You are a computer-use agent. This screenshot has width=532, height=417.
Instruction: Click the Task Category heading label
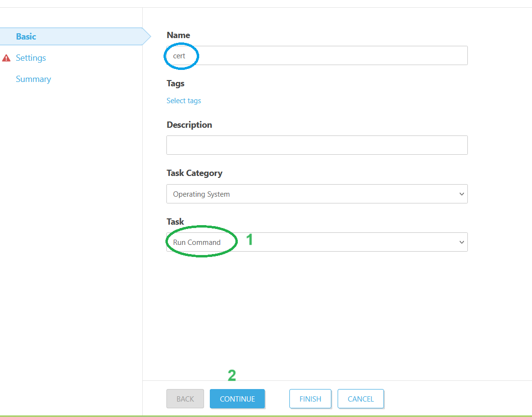tap(194, 173)
